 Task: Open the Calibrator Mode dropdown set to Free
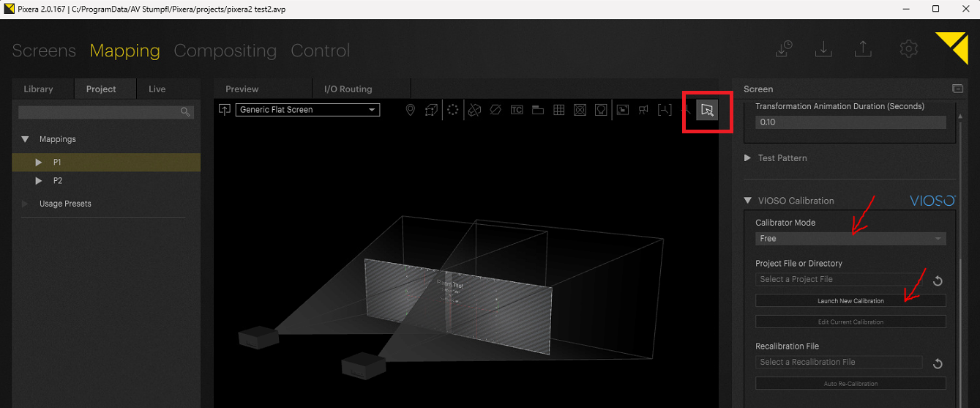tap(850, 239)
